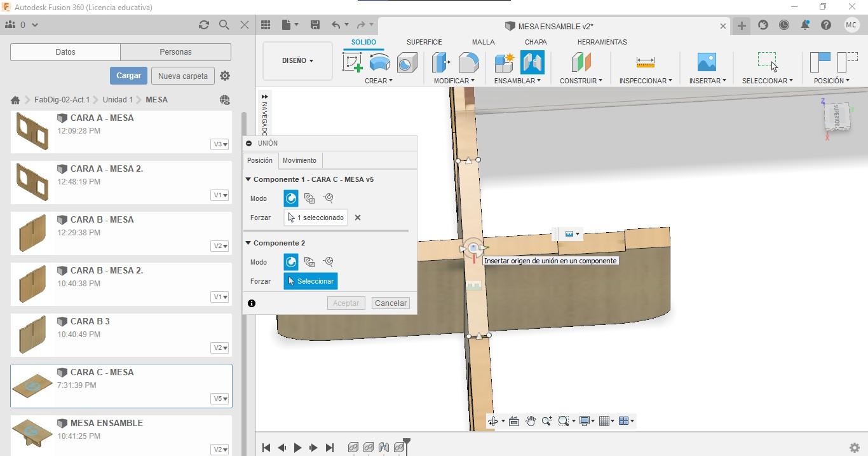Expand version V5 dropdown for CARA C - MESA

pos(220,399)
